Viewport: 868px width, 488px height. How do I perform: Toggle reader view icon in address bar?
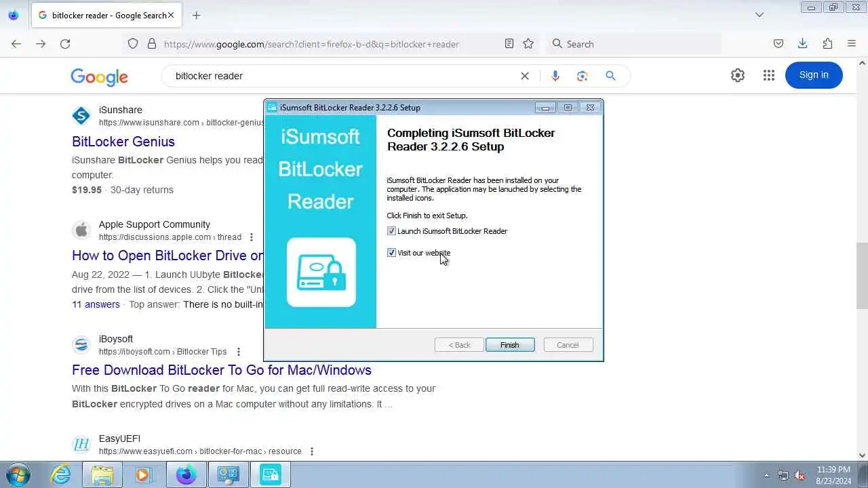click(509, 43)
